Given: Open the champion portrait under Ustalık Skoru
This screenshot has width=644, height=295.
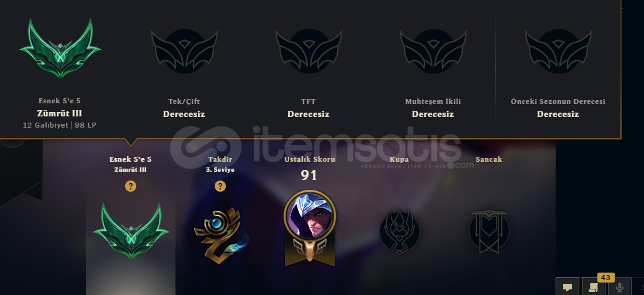Looking at the screenshot, I should pyautogui.click(x=310, y=215).
